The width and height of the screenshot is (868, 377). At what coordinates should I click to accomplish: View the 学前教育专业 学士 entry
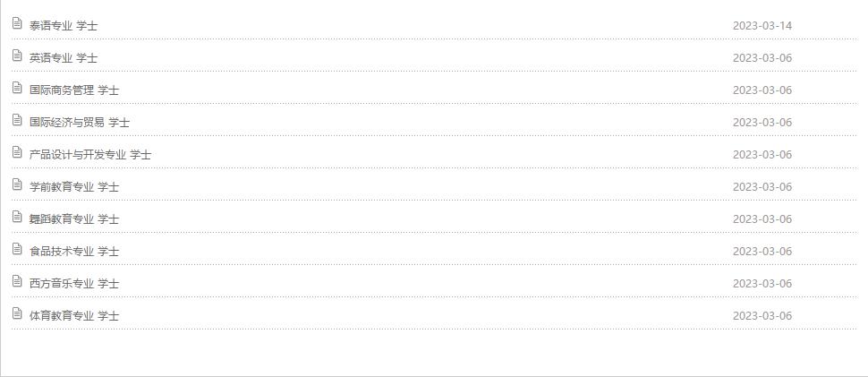pos(74,187)
